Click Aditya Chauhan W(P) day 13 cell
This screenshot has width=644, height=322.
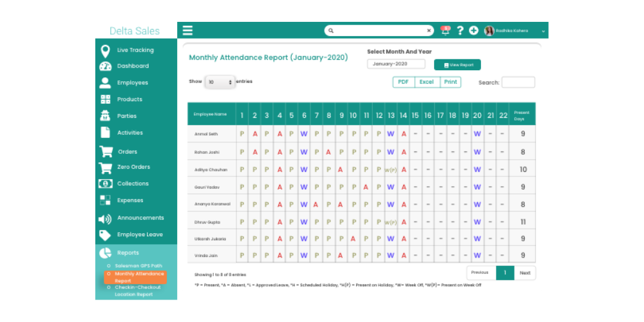[391, 170]
